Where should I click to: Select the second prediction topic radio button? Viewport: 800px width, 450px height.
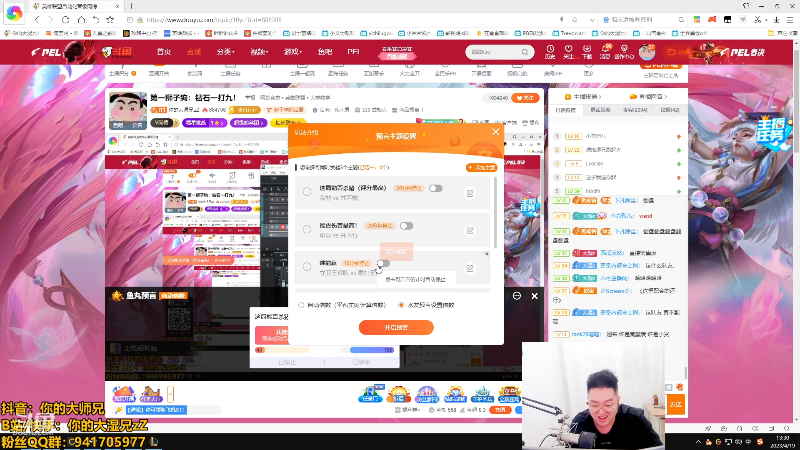pyautogui.click(x=307, y=229)
